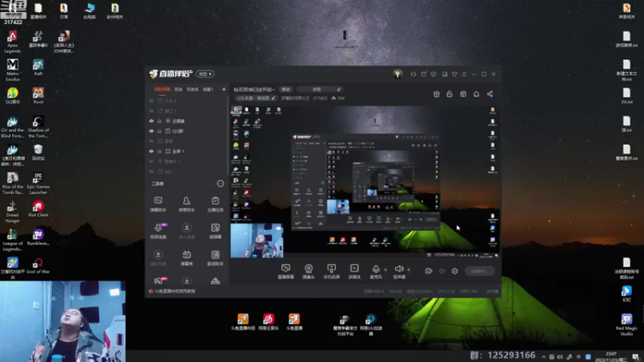Click the box-shaped icon left of the bell

coord(463,94)
